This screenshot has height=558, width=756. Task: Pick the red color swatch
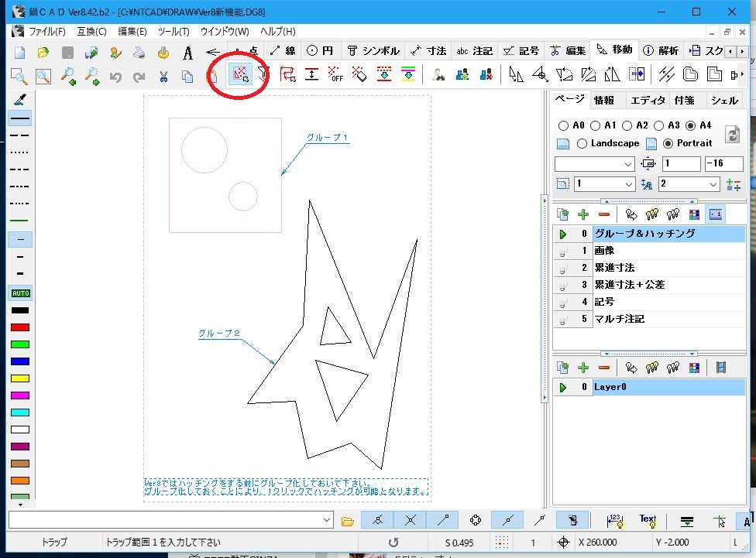[x=20, y=327]
